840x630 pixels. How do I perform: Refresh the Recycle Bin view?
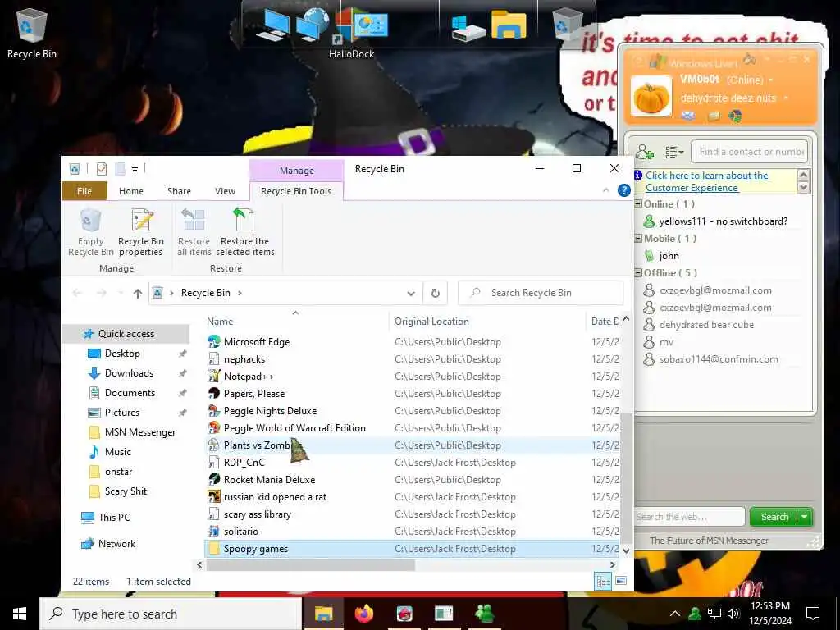pos(435,293)
